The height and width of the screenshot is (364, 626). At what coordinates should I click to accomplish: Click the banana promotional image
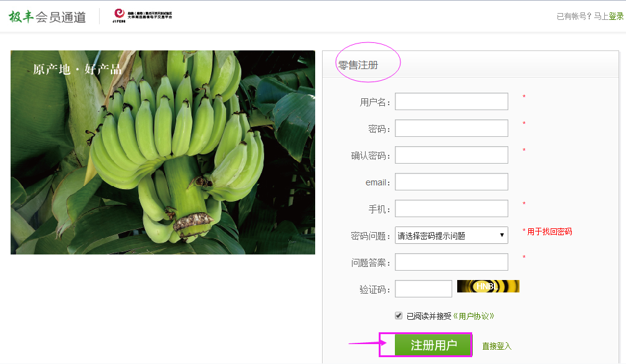point(163,152)
